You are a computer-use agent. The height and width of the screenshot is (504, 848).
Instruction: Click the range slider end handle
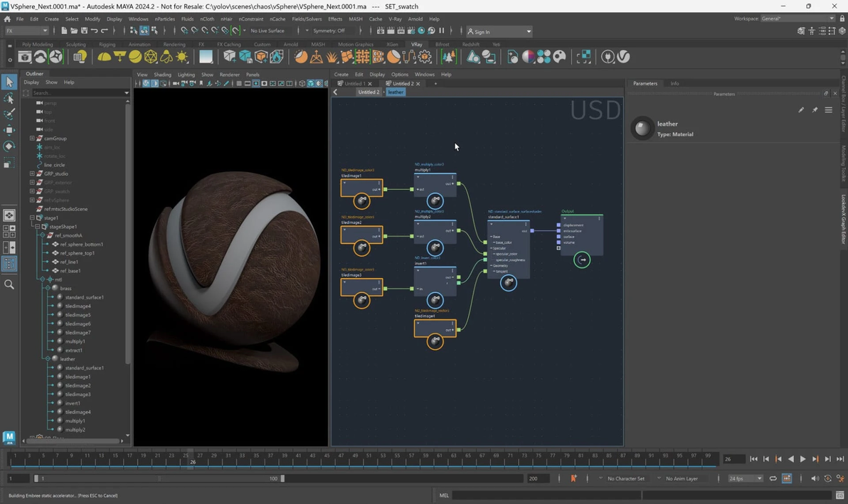coord(282,478)
